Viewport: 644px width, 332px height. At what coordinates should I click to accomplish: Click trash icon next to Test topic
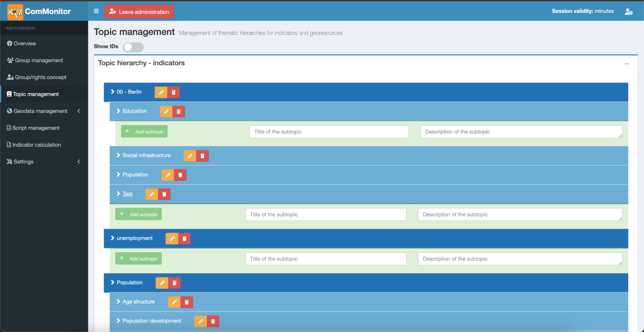point(164,194)
